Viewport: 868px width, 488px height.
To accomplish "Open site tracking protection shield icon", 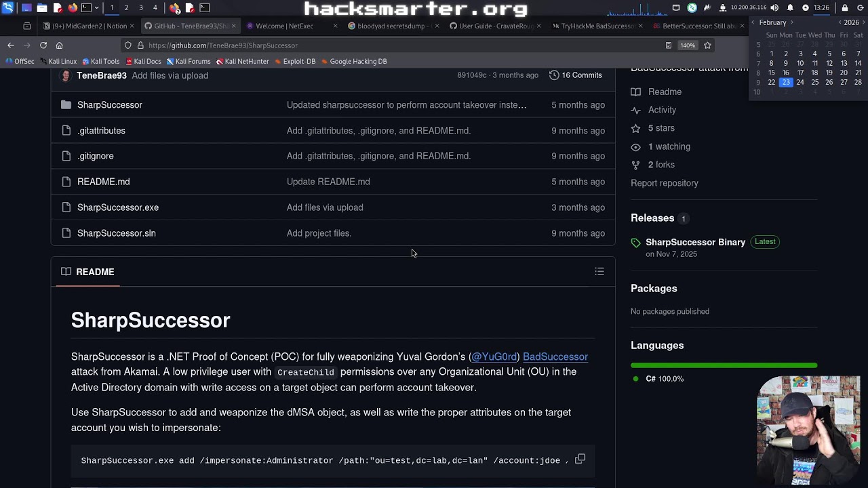I will (127, 45).
